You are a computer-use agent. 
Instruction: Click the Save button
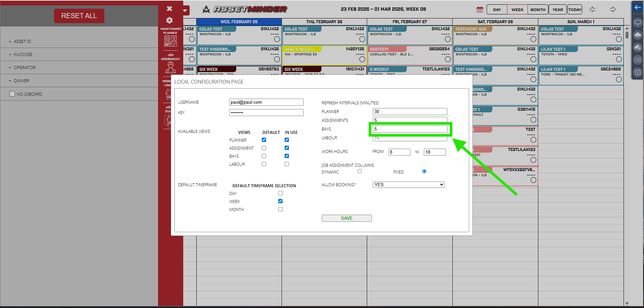tap(346, 218)
